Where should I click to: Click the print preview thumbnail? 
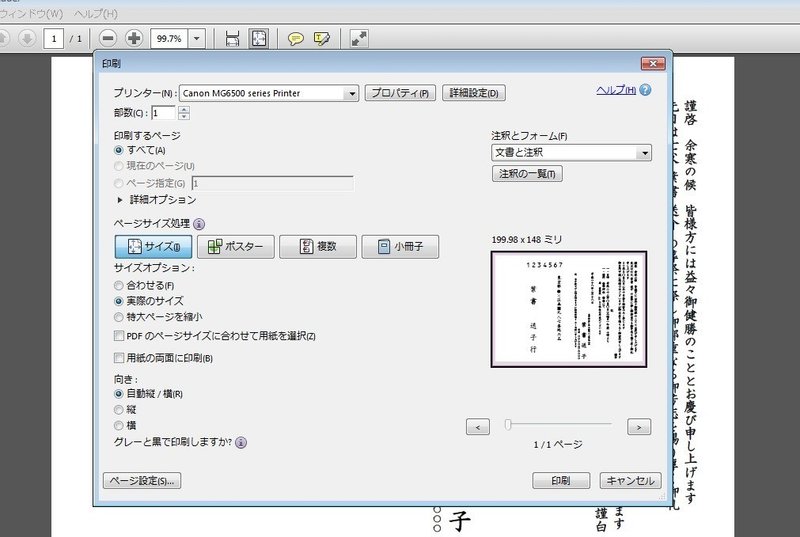[x=569, y=309]
